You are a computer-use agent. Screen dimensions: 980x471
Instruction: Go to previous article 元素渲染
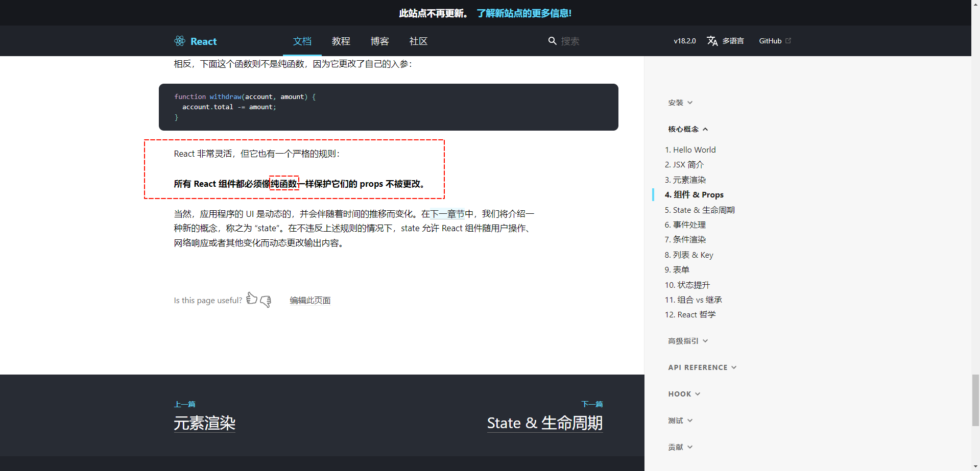click(x=204, y=423)
